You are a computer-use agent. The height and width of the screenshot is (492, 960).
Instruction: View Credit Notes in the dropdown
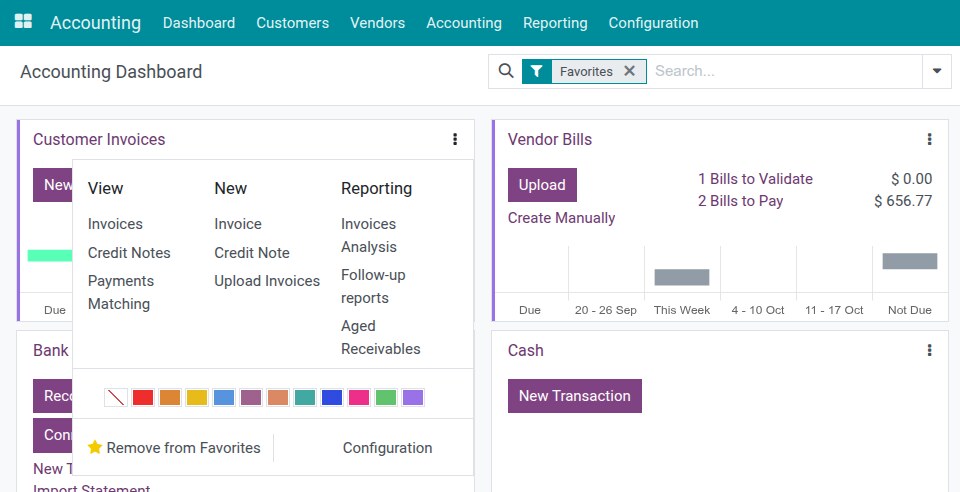point(129,253)
